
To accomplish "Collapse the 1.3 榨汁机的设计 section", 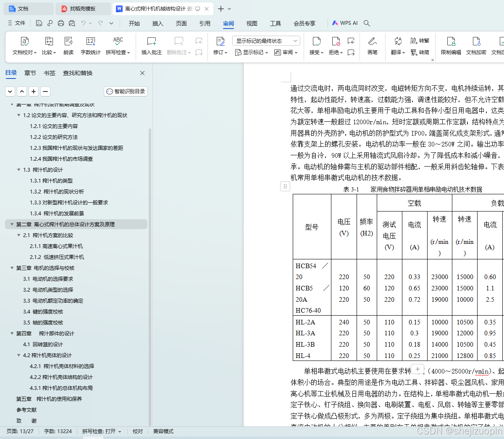I will pos(18,170).
